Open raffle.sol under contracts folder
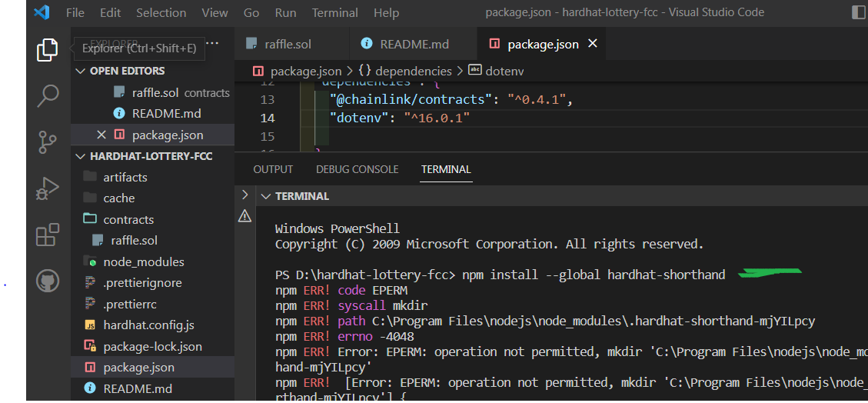 click(153, 240)
